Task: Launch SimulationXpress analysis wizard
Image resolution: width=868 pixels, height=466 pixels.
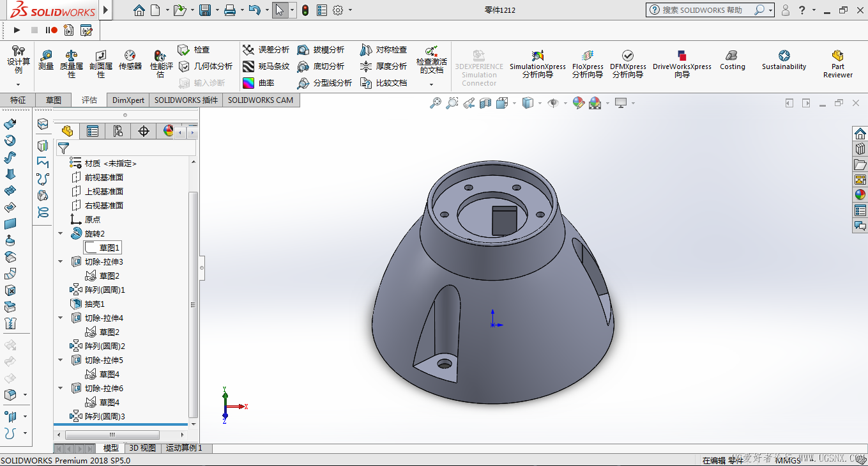Action: point(538,64)
